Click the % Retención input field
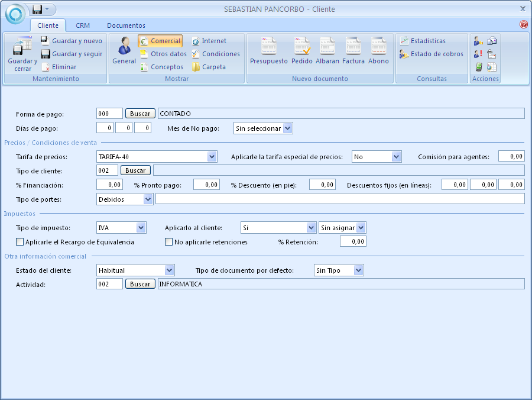The image size is (532, 400). pos(353,241)
